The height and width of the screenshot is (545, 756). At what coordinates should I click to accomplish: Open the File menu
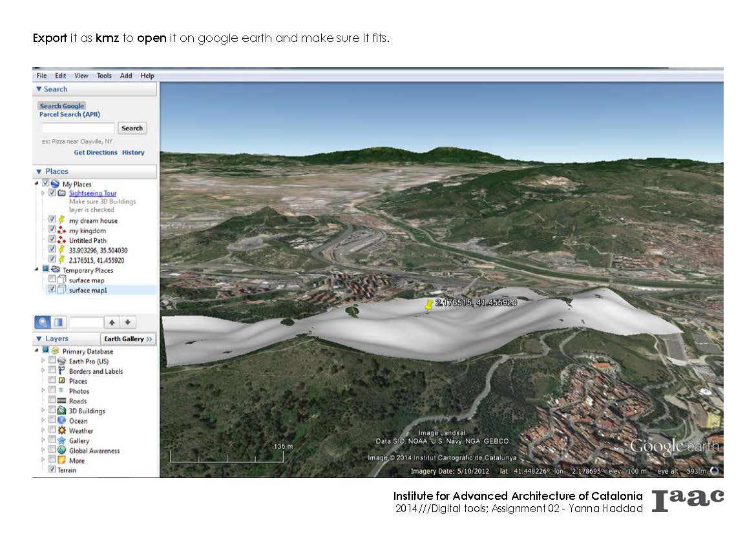pos(41,76)
